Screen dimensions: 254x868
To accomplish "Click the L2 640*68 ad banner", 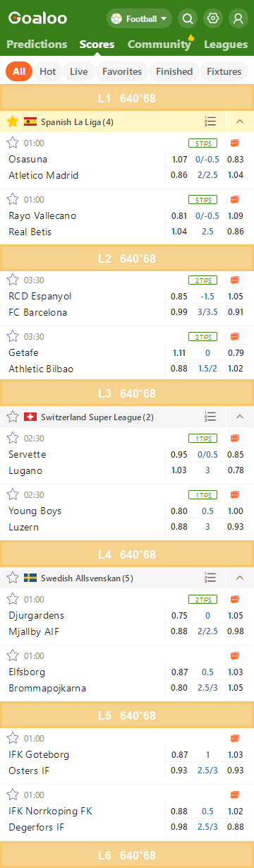I will click(127, 258).
